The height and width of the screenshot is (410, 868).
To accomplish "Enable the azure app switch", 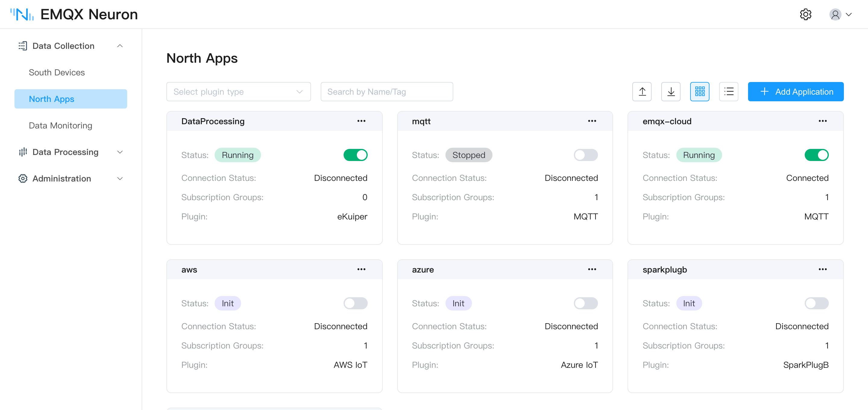I will (x=586, y=304).
